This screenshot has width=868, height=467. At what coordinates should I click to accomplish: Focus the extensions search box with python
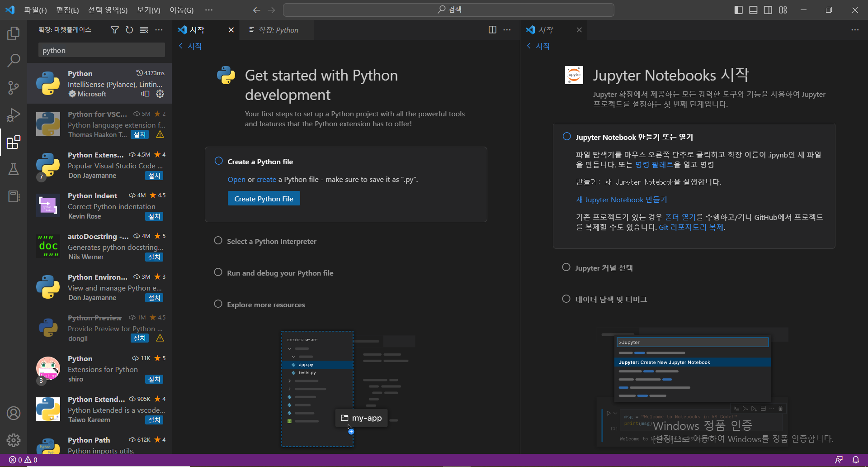pos(102,50)
